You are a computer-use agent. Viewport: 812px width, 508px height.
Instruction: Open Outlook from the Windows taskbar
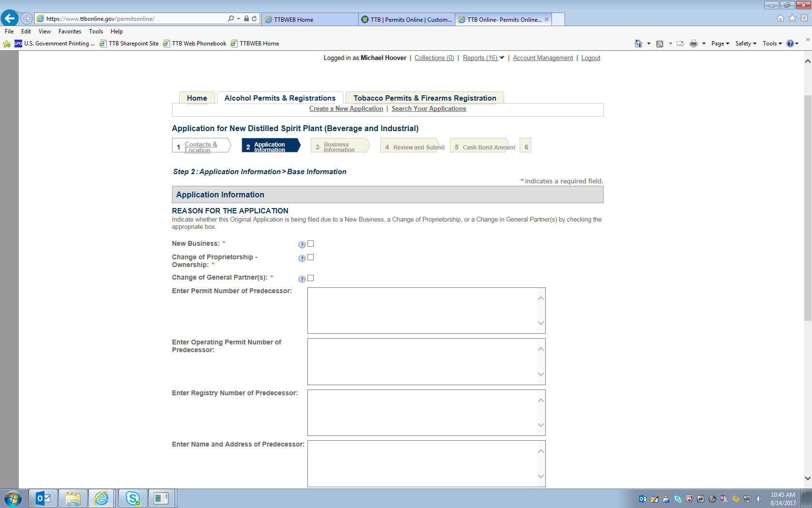tap(43, 498)
